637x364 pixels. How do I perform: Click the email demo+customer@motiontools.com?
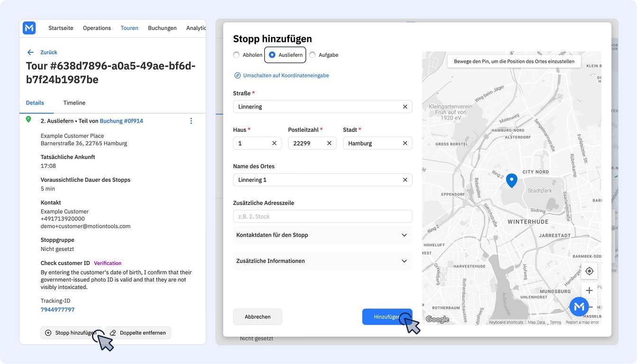pyautogui.click(x=85, y=226)
